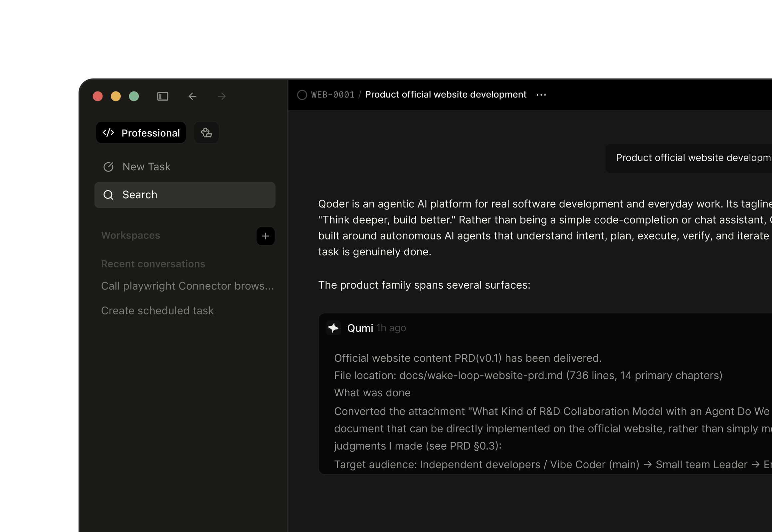Click 'The product family spans several surfaces:' line
Image resolution: width=772 pixels, height=532 pixels.
click(424, 285)
